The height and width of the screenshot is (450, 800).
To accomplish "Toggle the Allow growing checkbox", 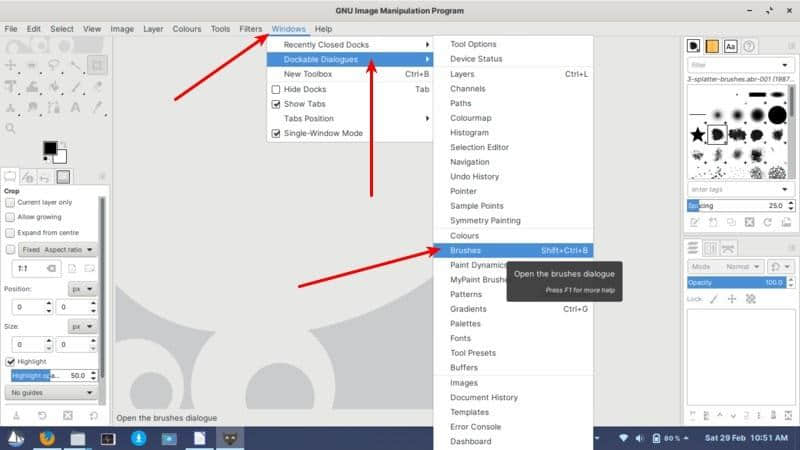I will coord(10,216).
